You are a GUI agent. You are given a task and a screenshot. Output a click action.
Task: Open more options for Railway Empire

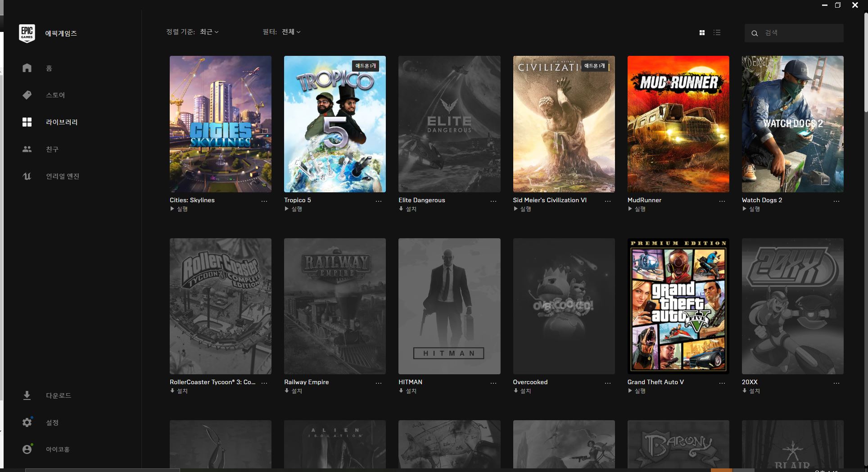[379, 383]
